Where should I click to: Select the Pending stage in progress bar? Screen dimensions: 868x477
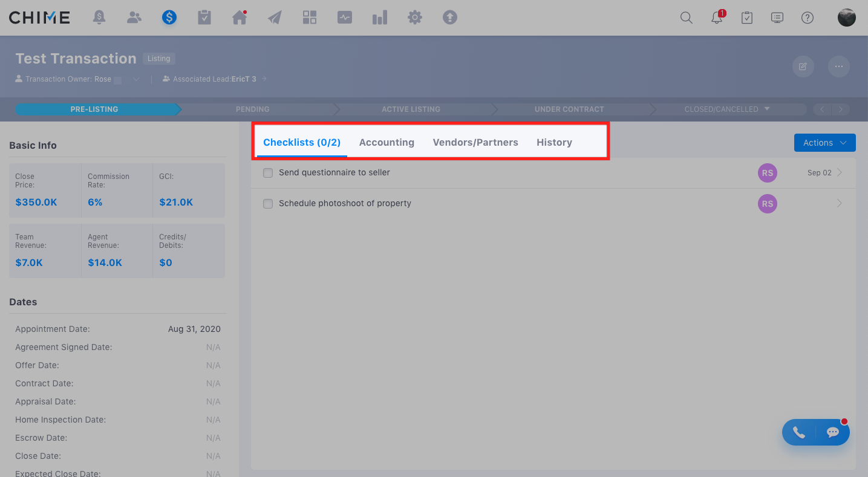pos(252,109)
